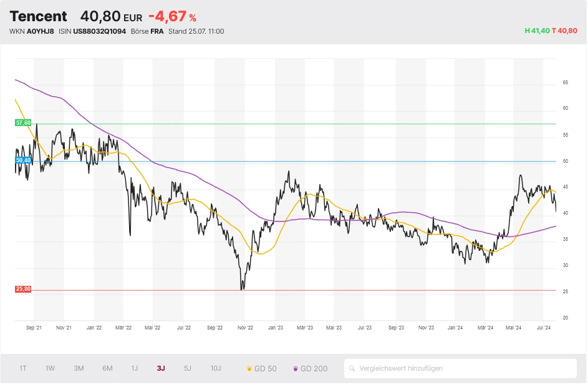
Task: Switch to the 10J timeframe tab
Action: [x=215, y=369]
